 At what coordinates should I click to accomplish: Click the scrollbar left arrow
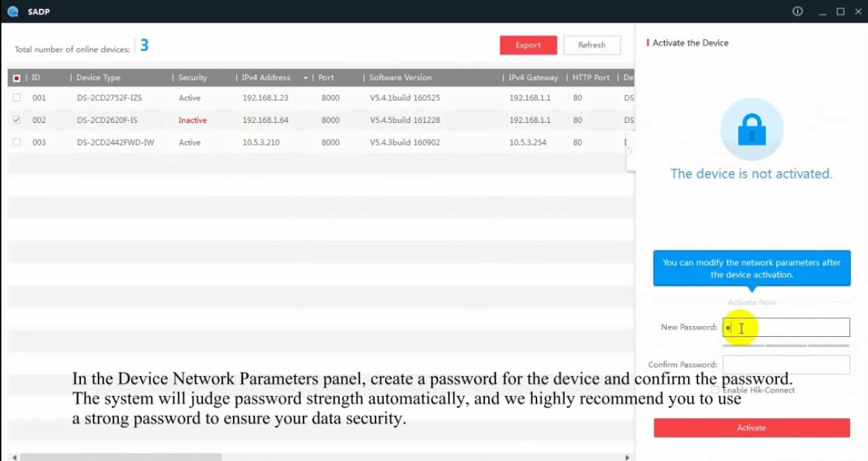pos(15,457)
